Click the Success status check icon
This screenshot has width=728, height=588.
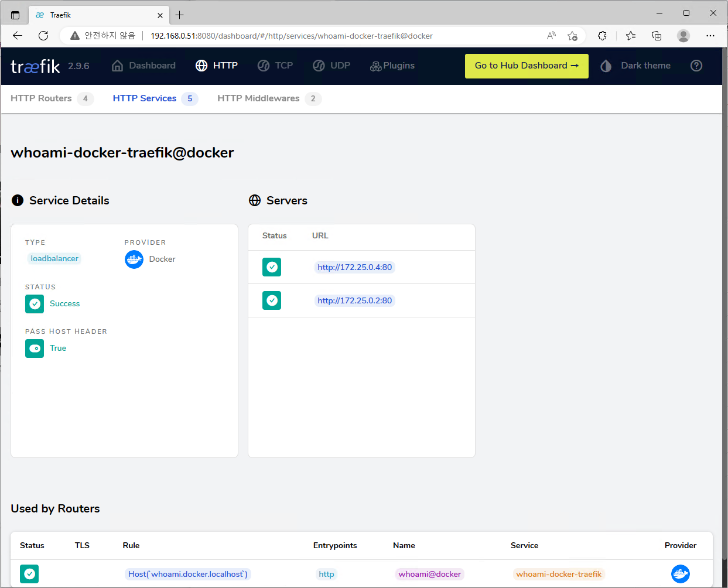pos(35,303)
